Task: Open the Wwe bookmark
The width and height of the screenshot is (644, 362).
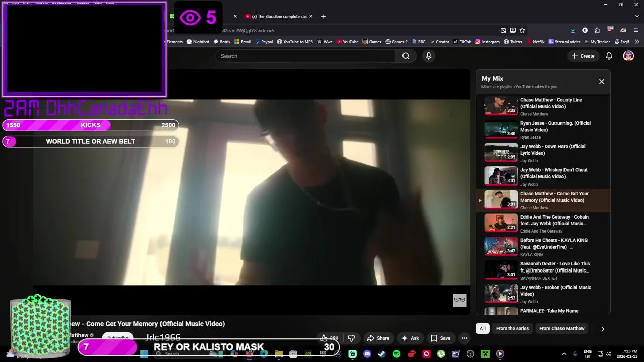Action: [325, 42]
